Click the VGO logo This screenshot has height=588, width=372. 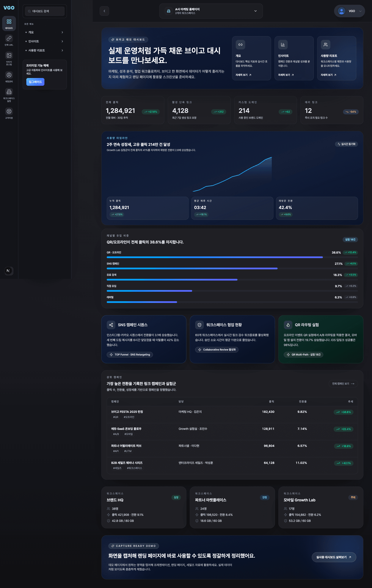(x=9, y=8)
